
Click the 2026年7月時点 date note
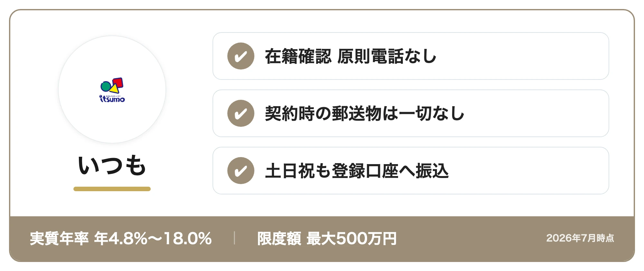click(580, 238)
